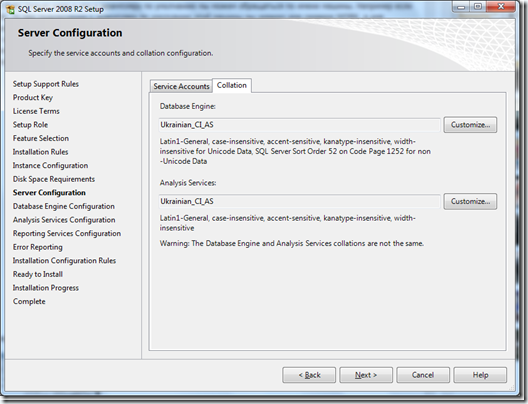Image resolution: width=528 pixels, height=404 pixels.
Task: Click the Database Engine label
Action: coord(188,106)
